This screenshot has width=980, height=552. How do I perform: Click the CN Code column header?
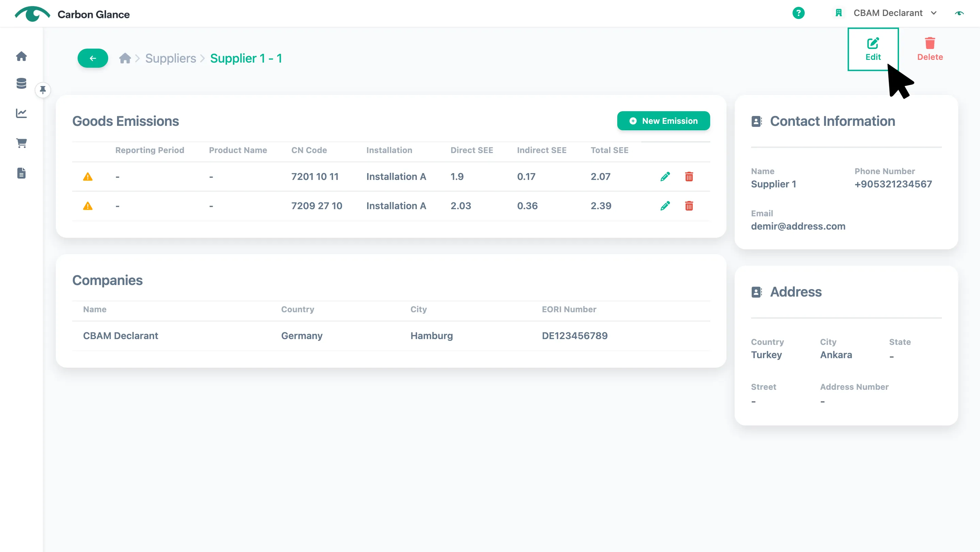[309, 150]
